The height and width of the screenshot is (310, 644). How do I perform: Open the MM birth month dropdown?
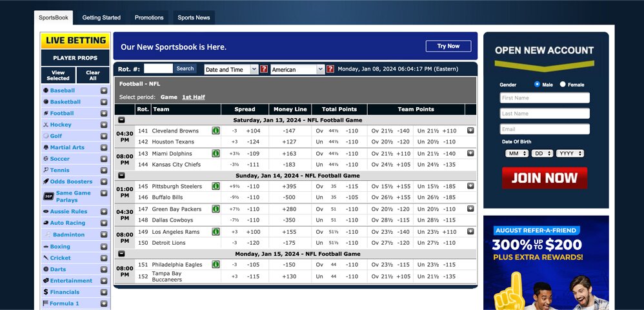click(x=517, y=153)
